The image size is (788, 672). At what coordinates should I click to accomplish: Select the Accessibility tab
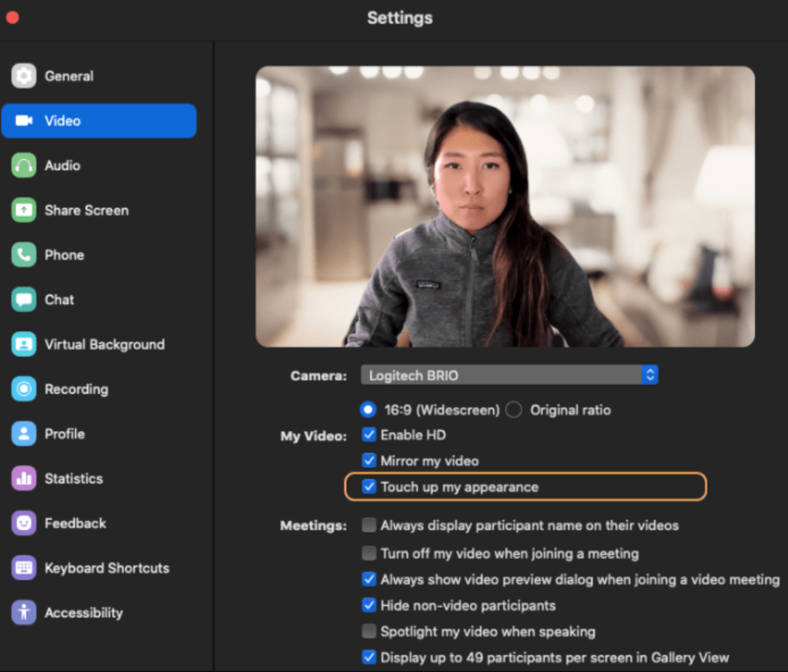pyautogui.click(x=99, y=612)
